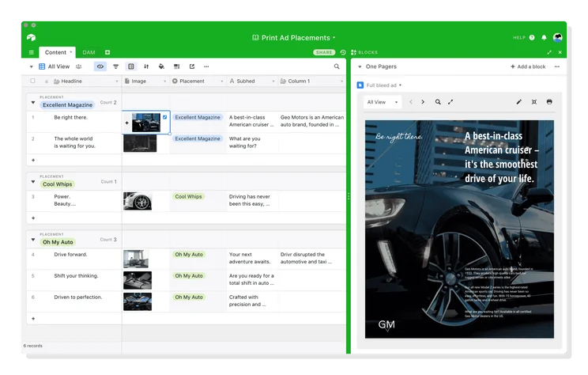Expand blocks panel to fullscreen
Viewport: 588px width, 375px height.
[549, 52]
